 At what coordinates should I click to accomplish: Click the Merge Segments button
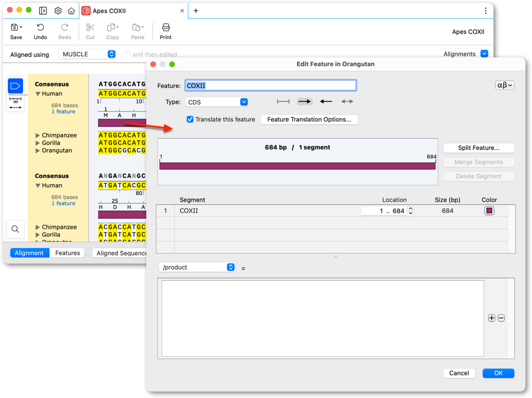pos(479,162)
